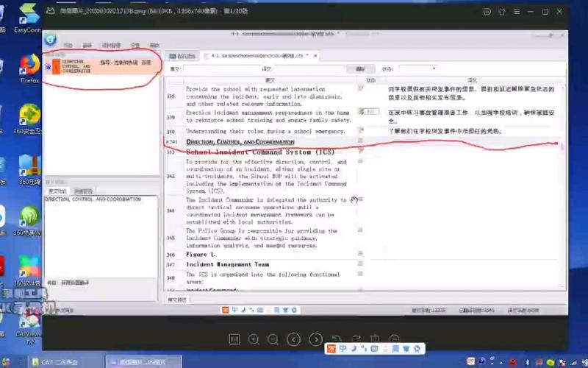Zoom out with the magnifier minus icon
This screenshot has width=588, height=368.
coord(273,339)
